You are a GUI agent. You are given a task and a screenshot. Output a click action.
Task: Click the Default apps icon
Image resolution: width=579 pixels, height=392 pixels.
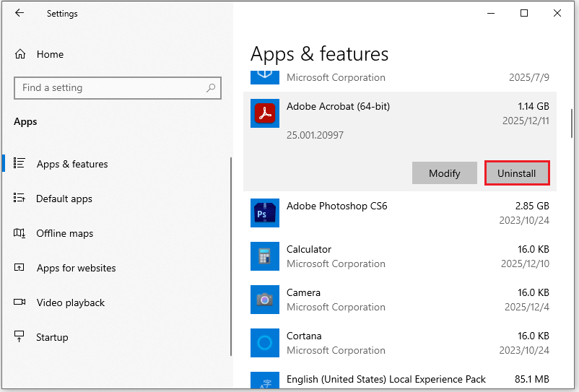pos(19,198)
